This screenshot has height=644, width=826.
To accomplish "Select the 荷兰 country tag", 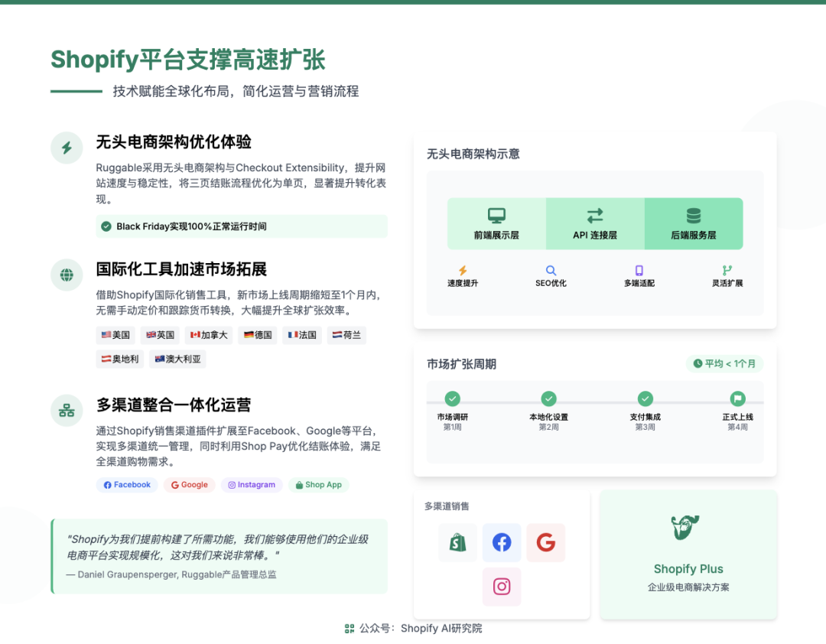I will tap(346, 335).
